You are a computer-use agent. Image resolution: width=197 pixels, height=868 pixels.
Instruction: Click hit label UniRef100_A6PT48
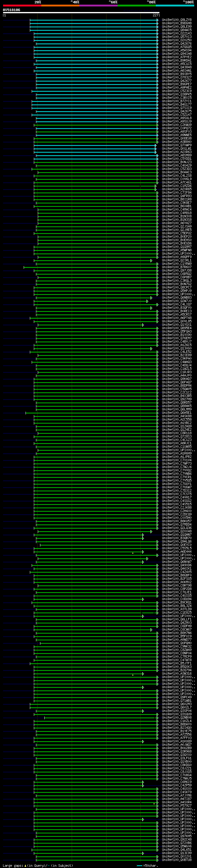177,318
